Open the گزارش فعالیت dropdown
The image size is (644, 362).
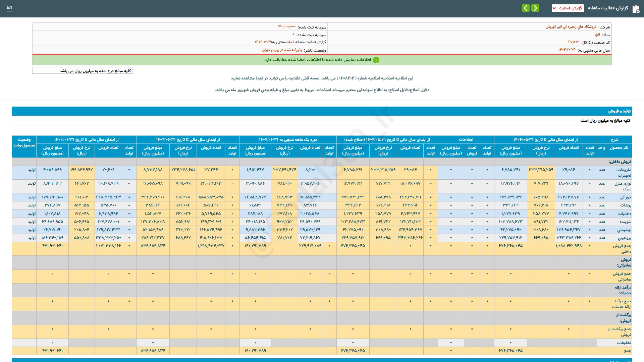568,8
